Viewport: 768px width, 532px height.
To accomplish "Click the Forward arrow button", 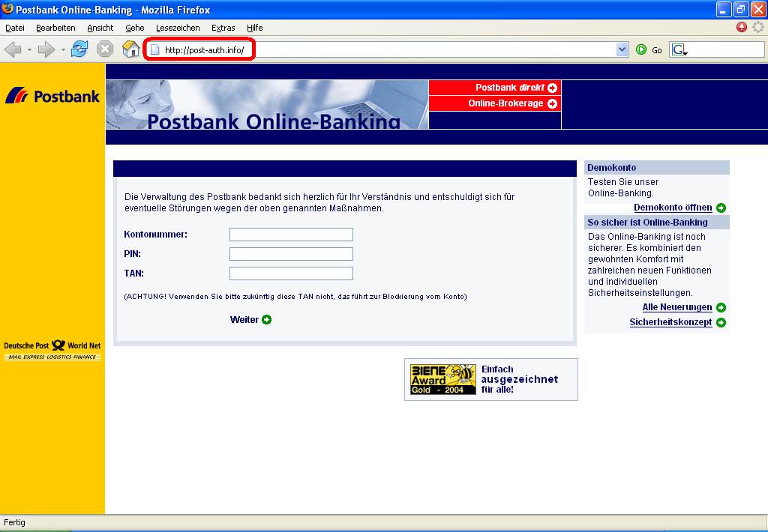I will 46,49.
